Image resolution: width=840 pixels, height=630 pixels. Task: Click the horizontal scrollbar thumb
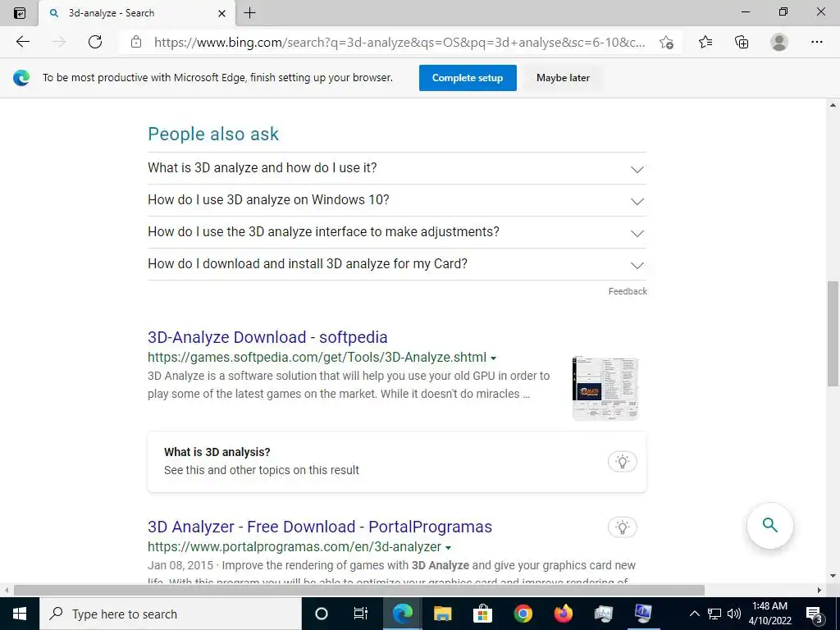(359, 591)
